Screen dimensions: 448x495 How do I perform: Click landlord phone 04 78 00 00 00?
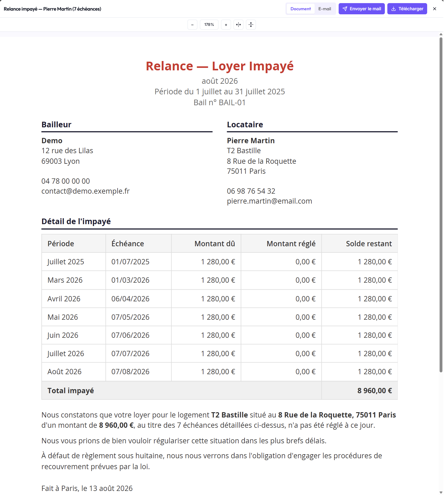[x=66, y=181]
